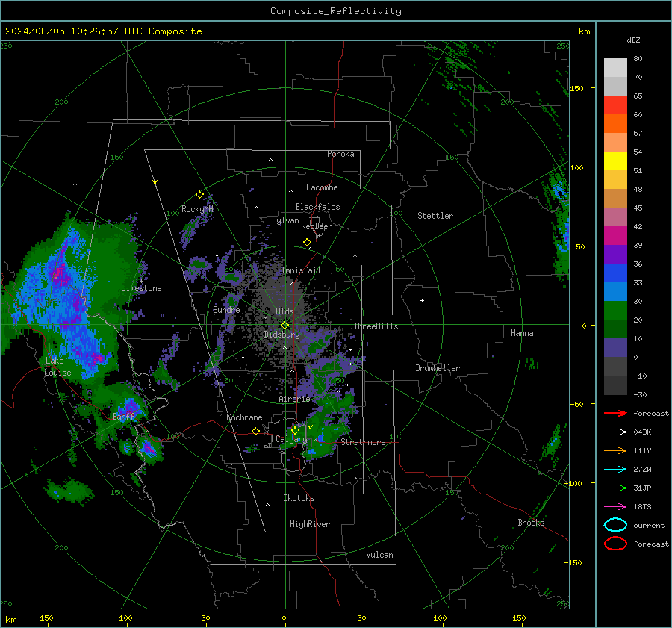Click the Olds town label

click(x=284, y=311)
